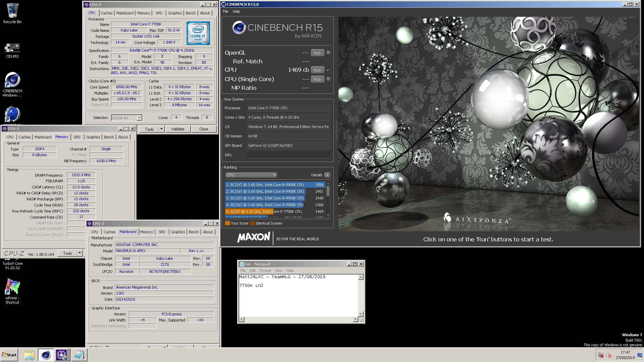
Task: Open Recycle Bin desktop icon
Action: pos(12,13)
